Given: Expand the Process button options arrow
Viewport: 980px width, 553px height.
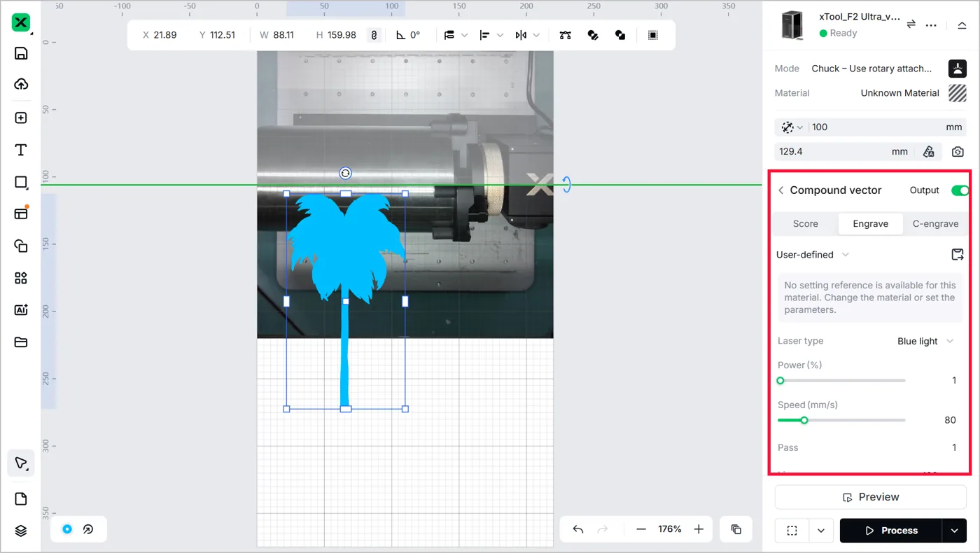Looking at the screenshot, I should [x=955, y=531].
